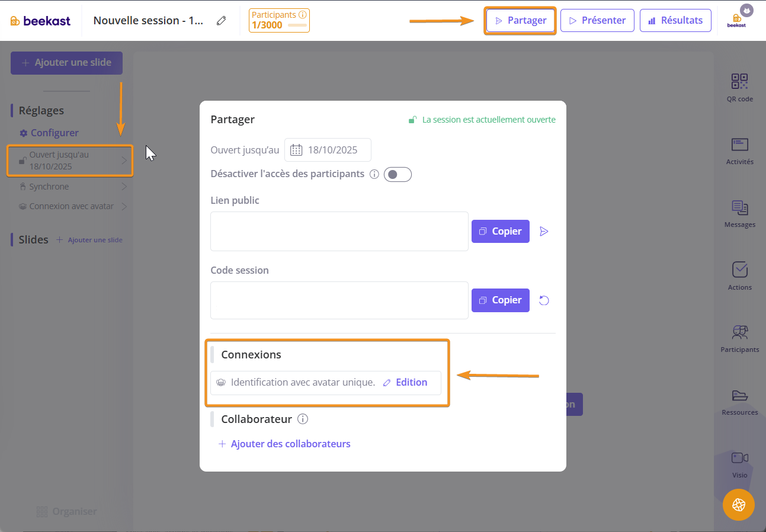Toggle Désactiver l'accès des participants switch
This screenshot has width=766, height=532.
click(x=398, y=174)
